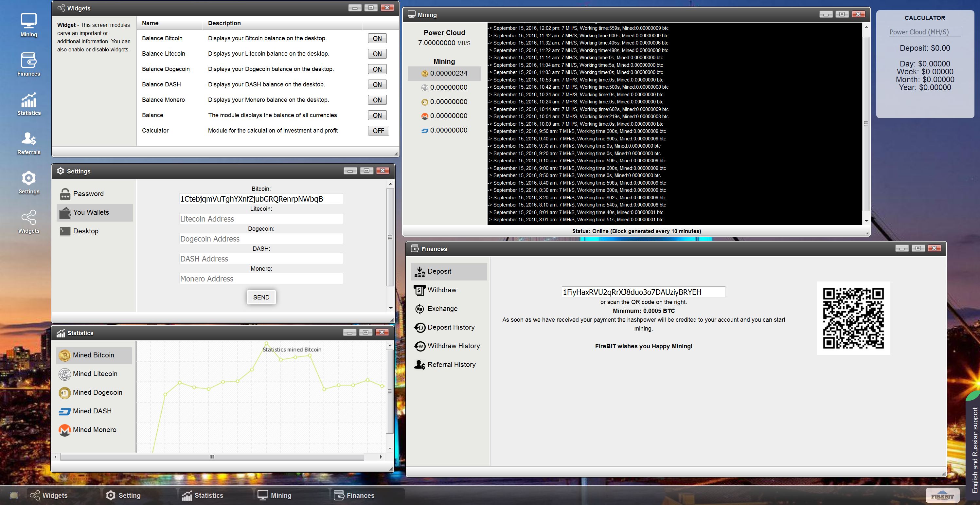Click the Mined Bitcoin coin icon
980x505 pixels.
[64, 355]
